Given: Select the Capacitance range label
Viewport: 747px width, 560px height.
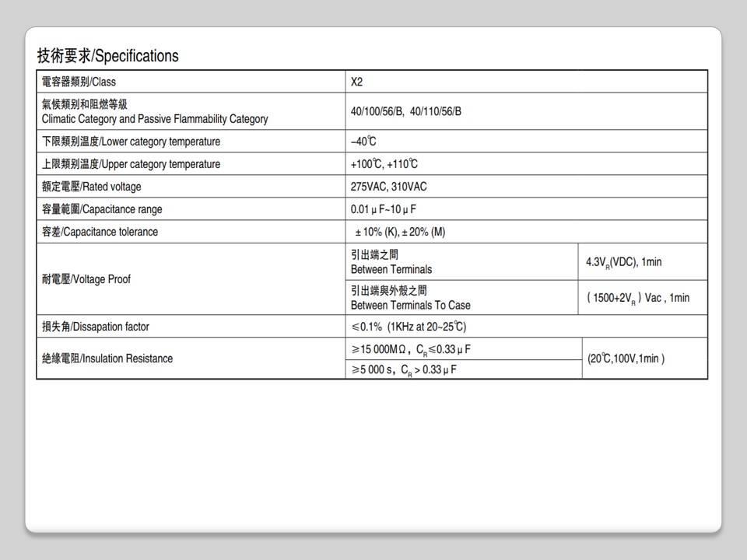Looking at the screenshot, I should click(x=102, y=209).
